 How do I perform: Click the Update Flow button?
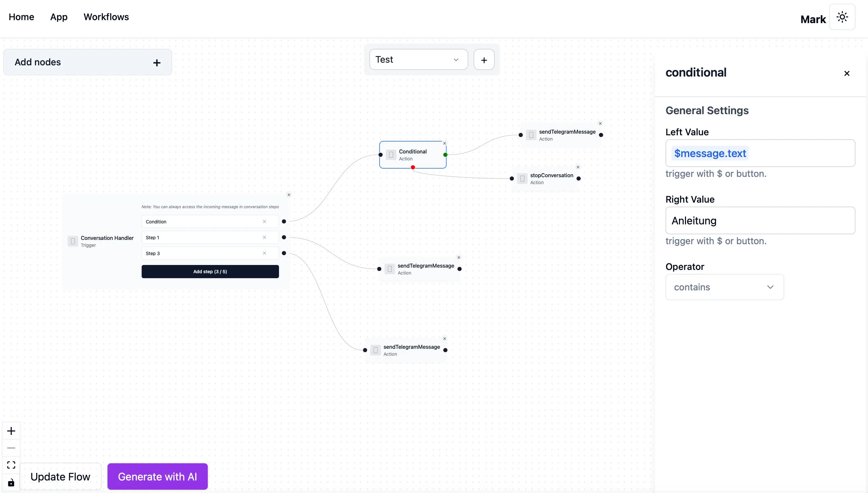coord(60,477)
